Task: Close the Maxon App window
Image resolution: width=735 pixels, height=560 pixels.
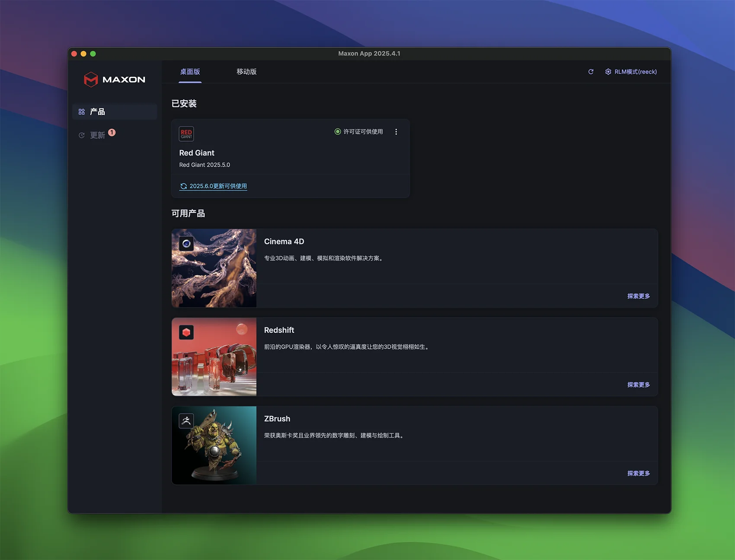Action: [x=74, y=54]
